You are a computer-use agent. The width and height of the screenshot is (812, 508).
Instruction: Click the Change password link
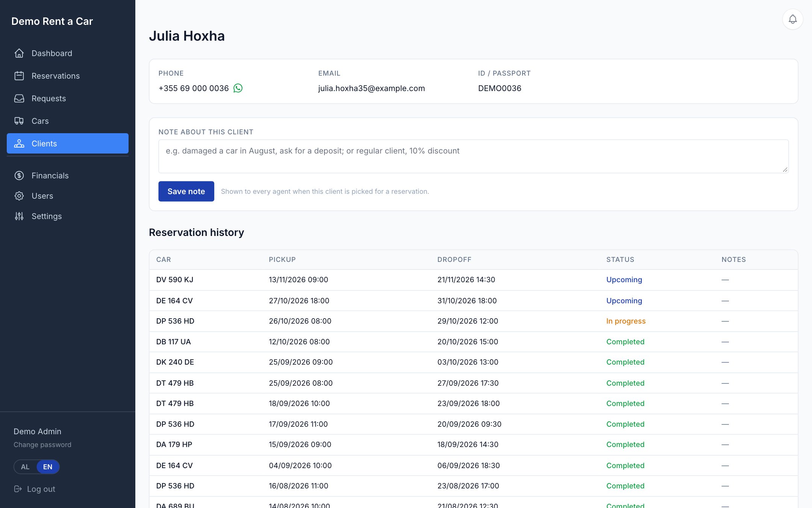42,444
